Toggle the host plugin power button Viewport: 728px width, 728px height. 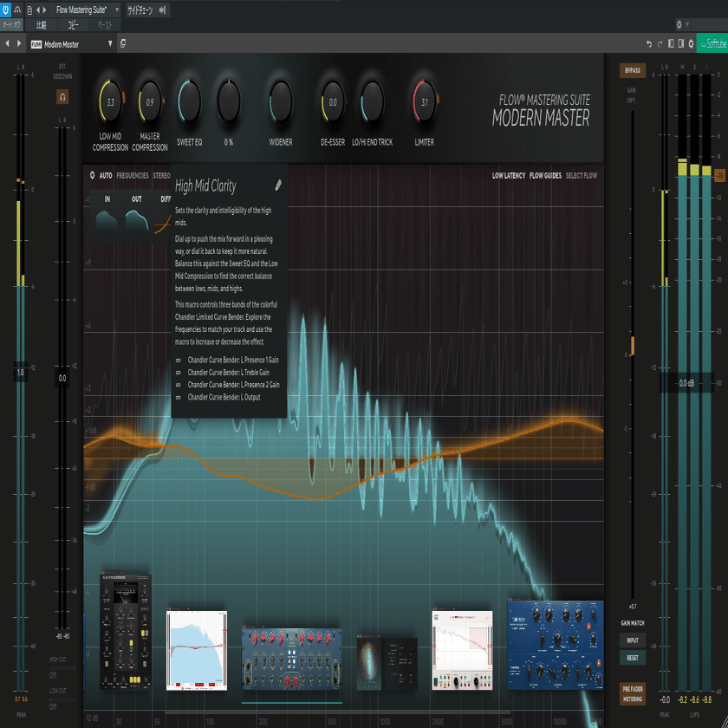(5, 10)
